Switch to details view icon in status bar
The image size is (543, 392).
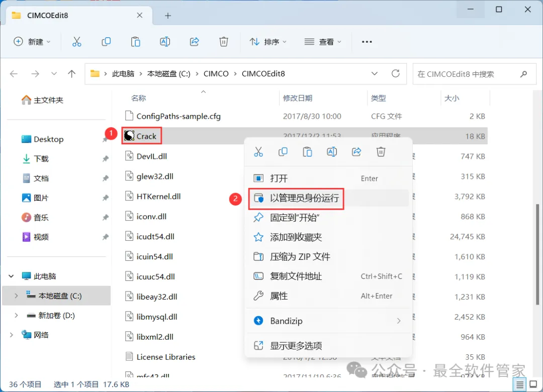519,384
